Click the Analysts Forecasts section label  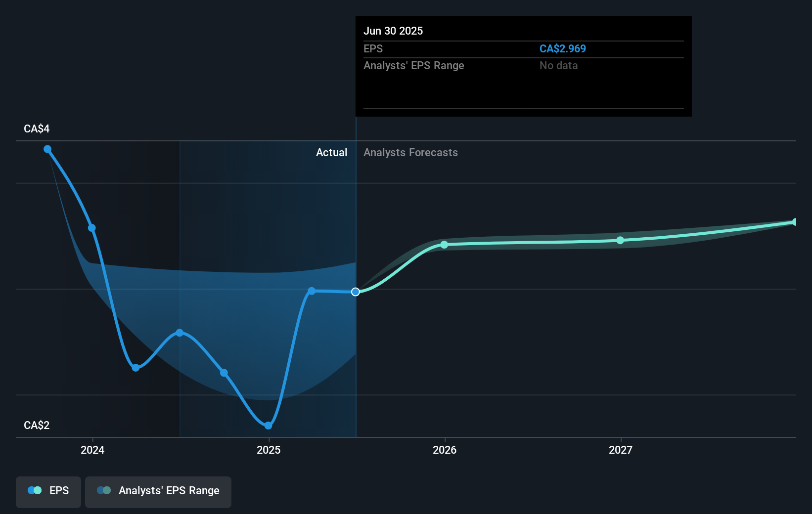pyautogui.click(x=410, y=153)
